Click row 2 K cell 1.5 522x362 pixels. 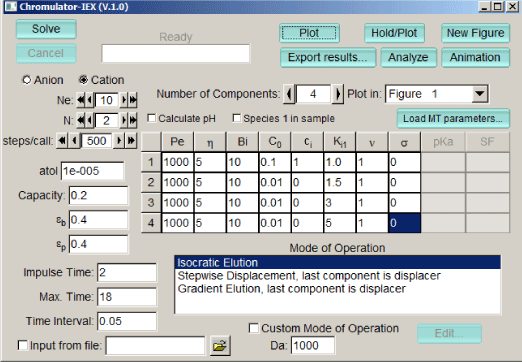(x=340, y=182)
